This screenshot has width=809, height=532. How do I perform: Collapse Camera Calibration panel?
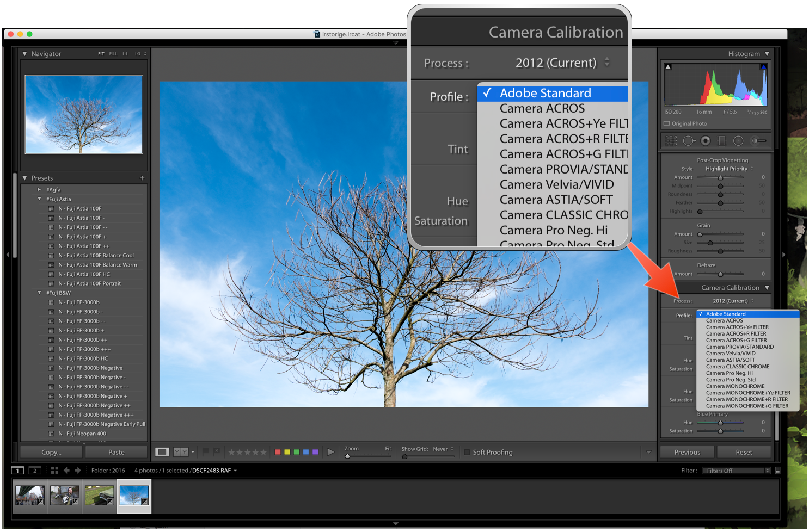pos(767,288)
